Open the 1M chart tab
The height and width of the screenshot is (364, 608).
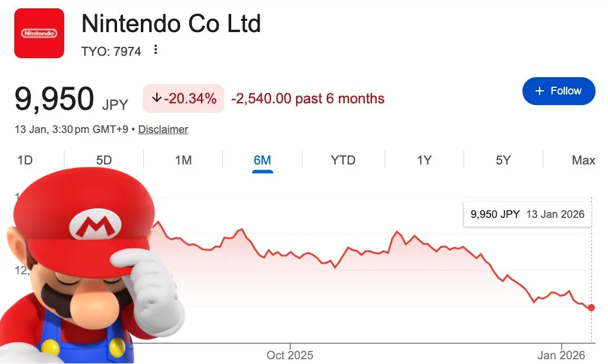[x=182, y=160]
